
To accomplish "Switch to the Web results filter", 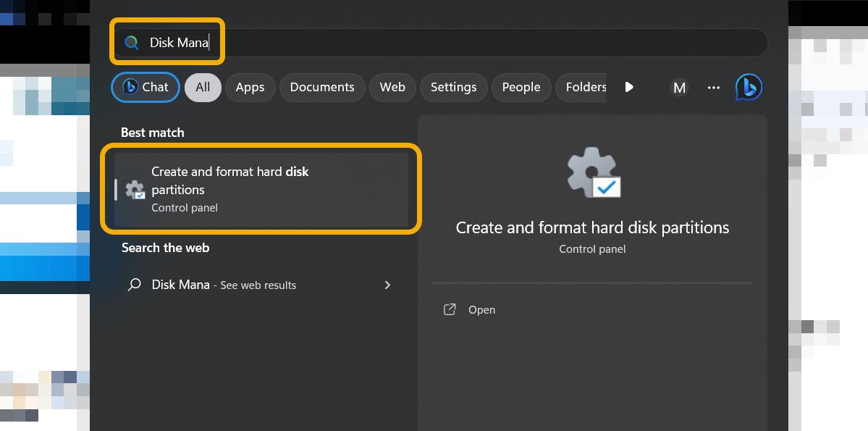I will click(392, 87).
